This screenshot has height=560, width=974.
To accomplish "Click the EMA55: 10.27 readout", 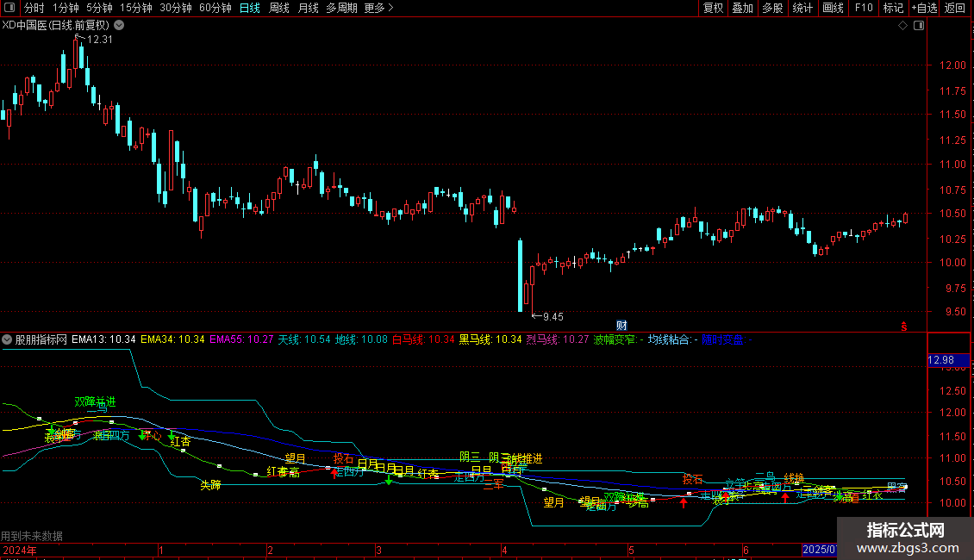I will tap(241, 339).
